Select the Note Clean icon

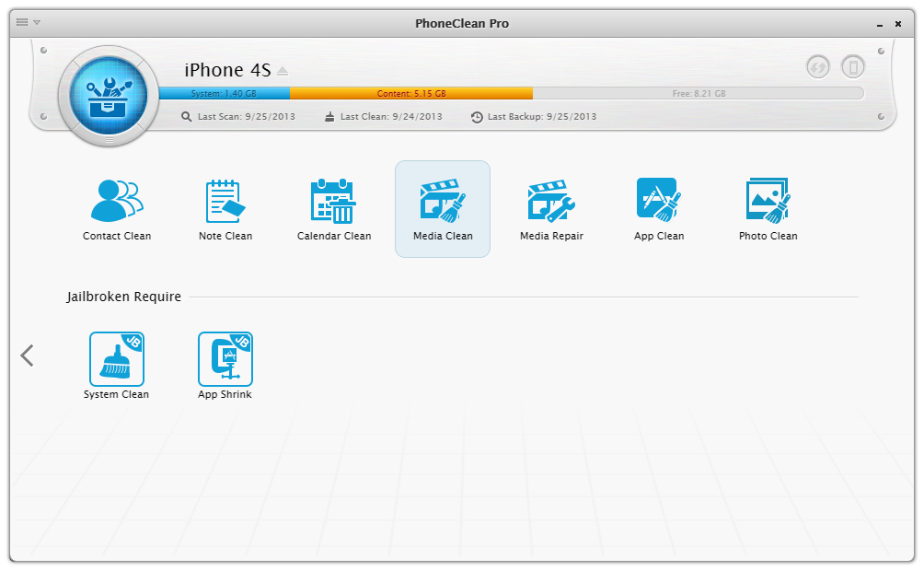[225, 209]
